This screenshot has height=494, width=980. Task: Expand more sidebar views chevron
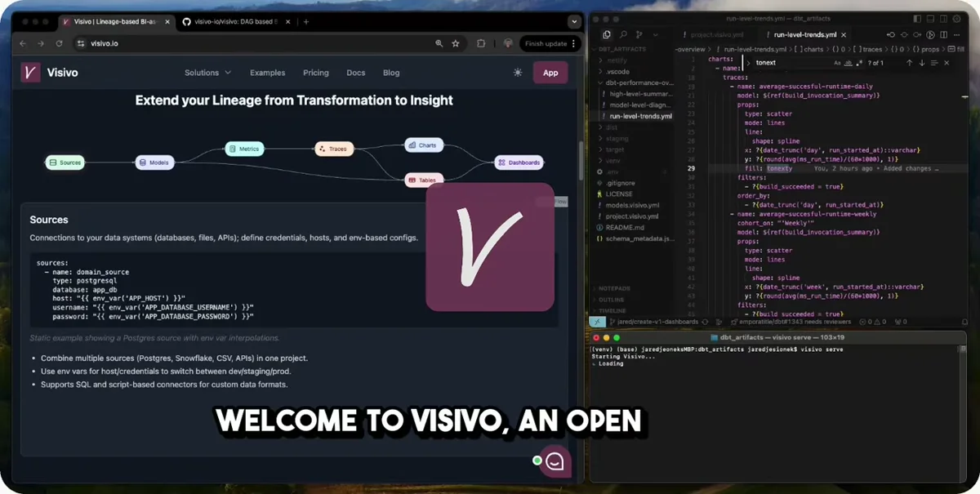pyautogui.click(x=656, y=35)
